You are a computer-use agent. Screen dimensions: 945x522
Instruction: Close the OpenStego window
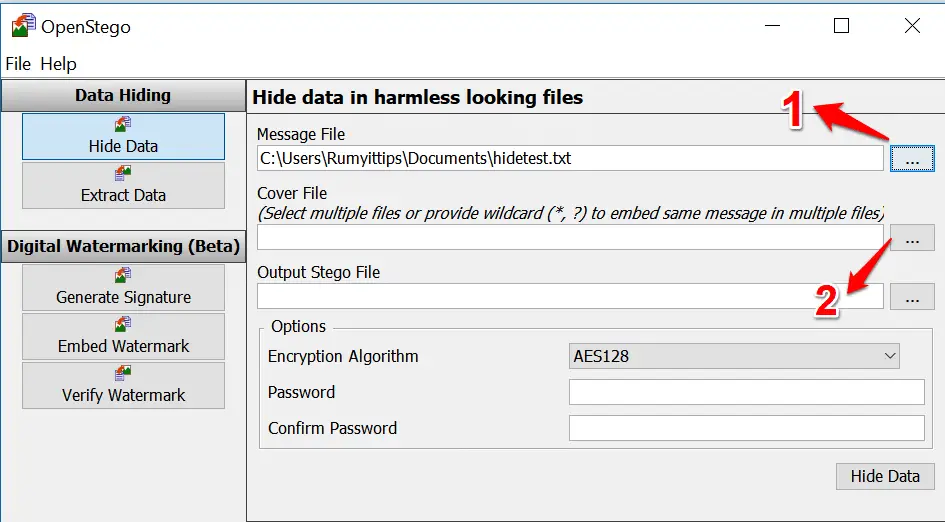(912, 26)
